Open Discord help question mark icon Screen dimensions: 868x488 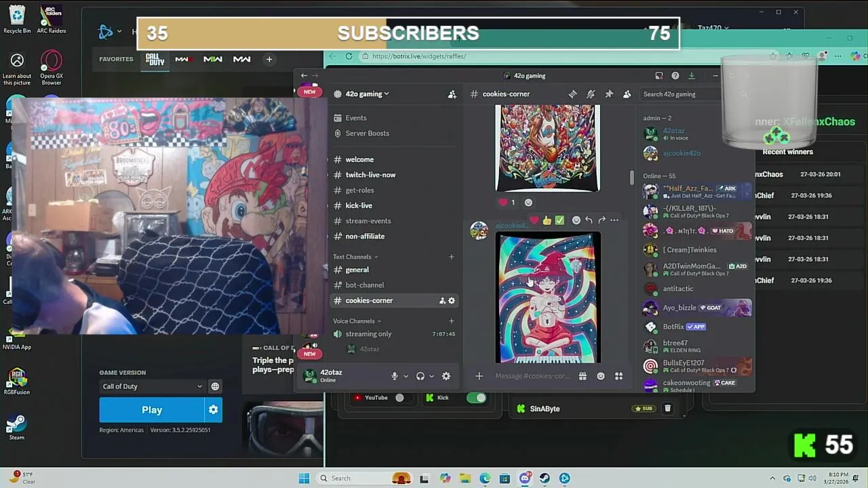675,76
